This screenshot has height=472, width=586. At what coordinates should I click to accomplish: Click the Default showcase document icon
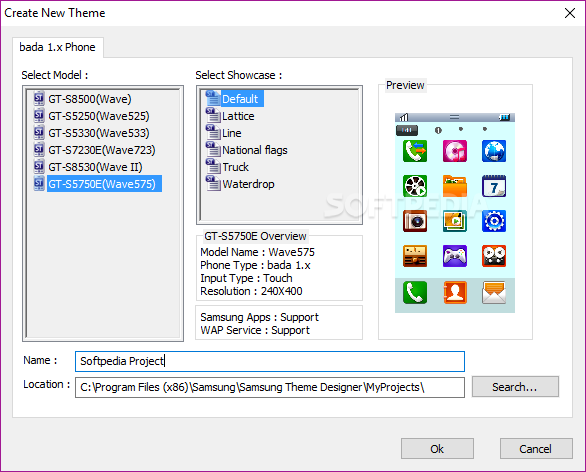pyautogui.click(x=213, y=98)
